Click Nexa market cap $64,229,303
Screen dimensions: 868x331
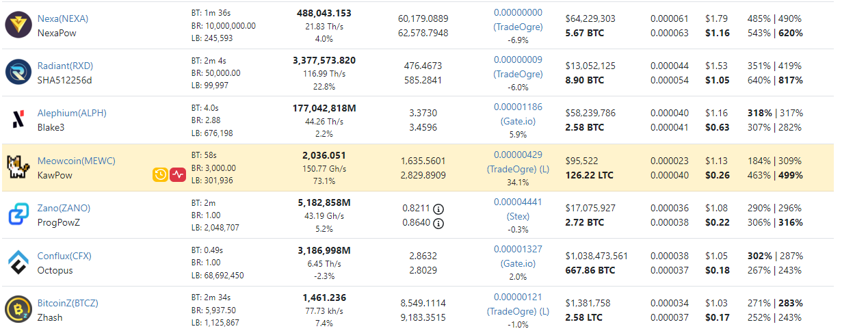point(590,18)
